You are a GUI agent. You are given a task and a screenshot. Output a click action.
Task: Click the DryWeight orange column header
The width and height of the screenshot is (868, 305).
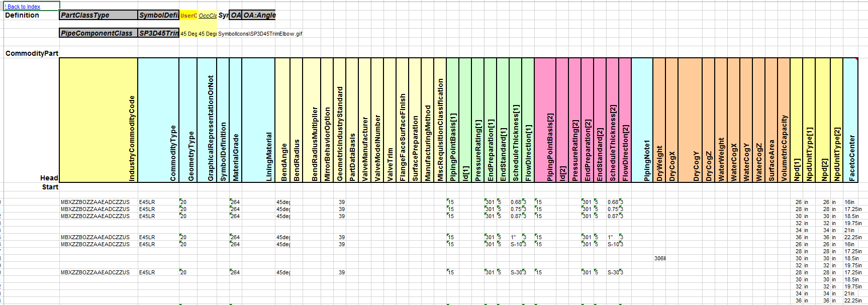coord(659,120)
